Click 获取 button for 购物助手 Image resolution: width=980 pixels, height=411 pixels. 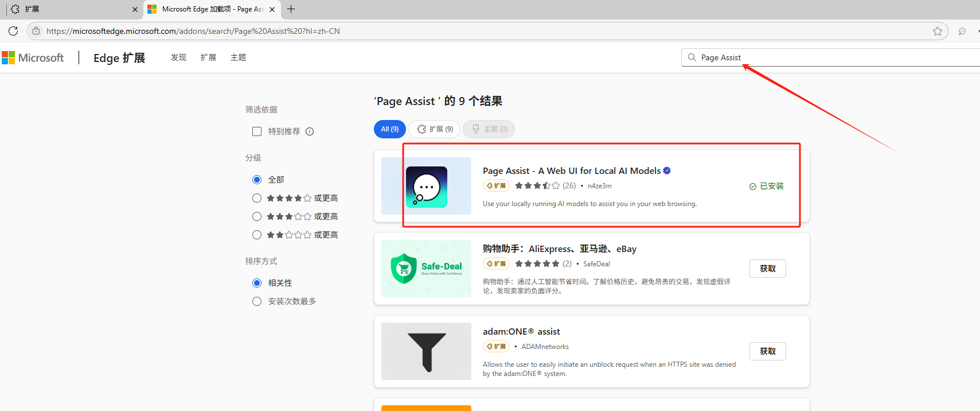[x=768, y=269]
